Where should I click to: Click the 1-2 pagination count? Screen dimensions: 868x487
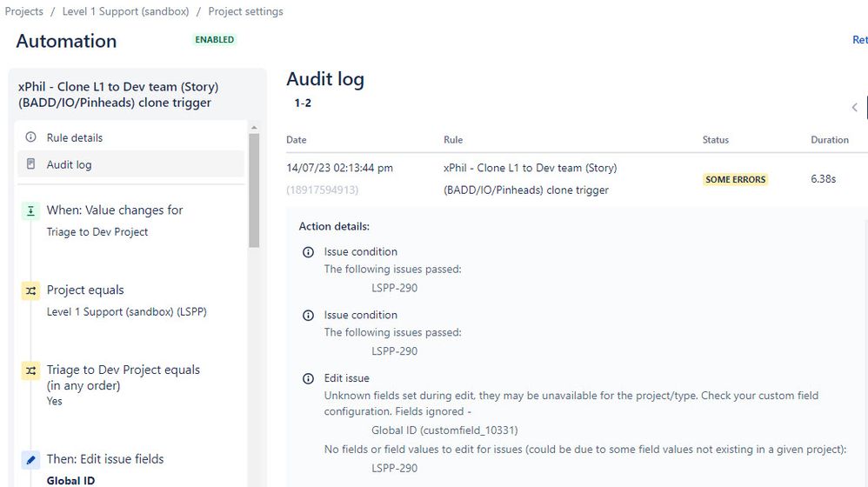(303, 103)
